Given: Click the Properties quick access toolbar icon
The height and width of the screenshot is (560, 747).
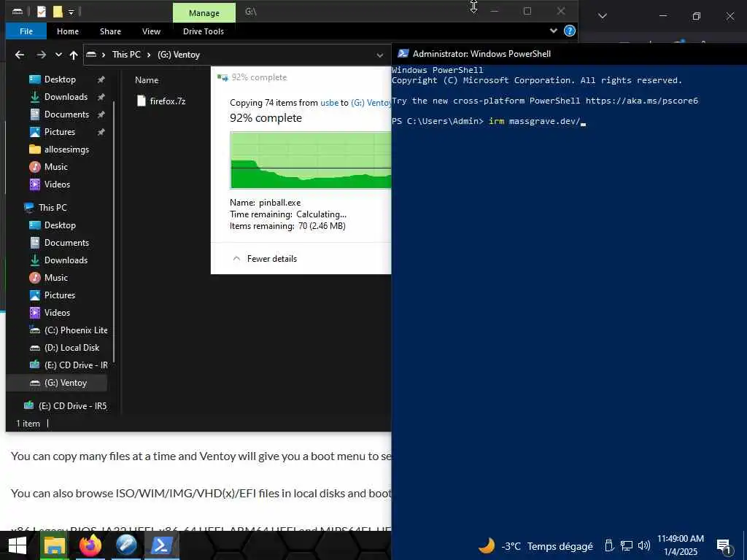Looking at the screenshot, I should [x=42, y=12].
